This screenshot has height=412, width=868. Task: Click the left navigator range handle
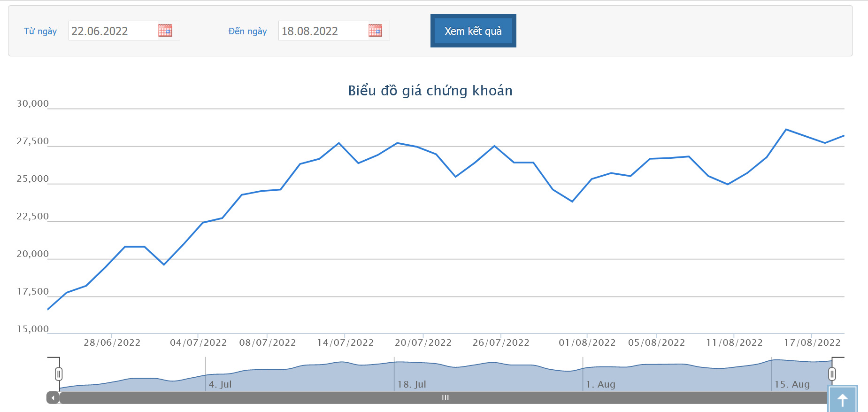pos(59,374)
